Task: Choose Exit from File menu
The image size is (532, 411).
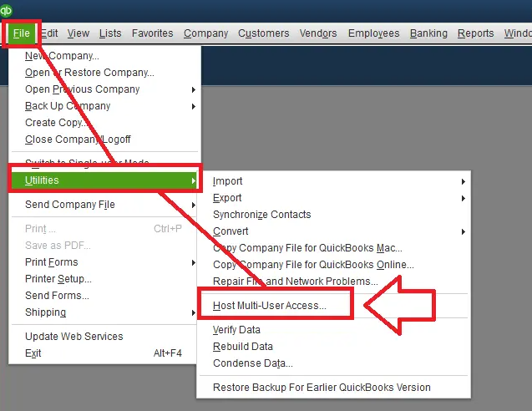Action: click(x=105, y=353)
